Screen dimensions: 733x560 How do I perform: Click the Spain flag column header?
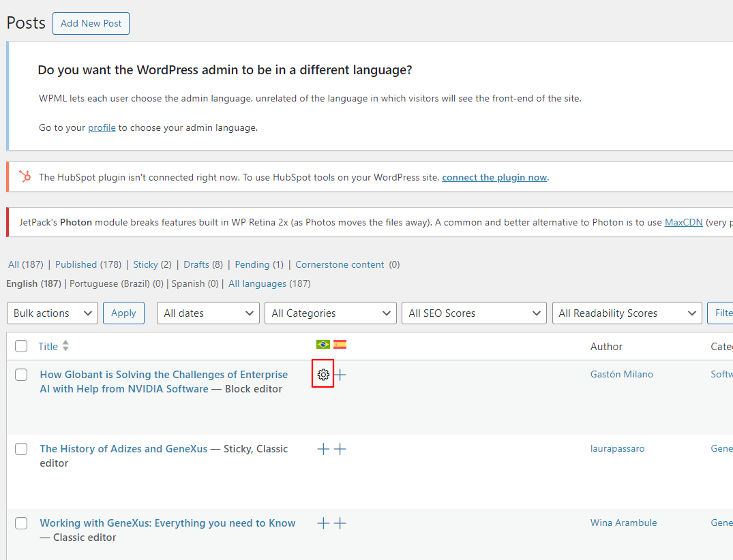click(340, 345)
